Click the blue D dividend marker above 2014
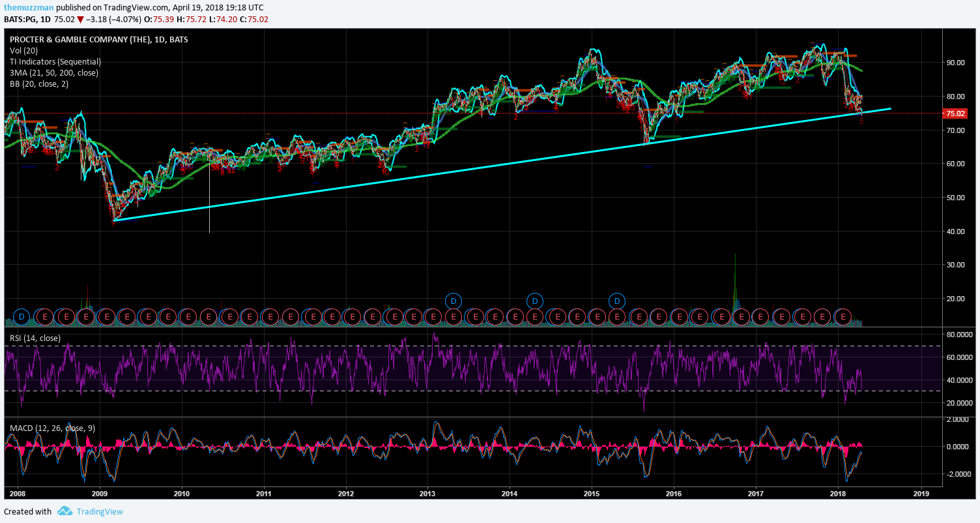The width and height of the screenshot is (980, 523). [x=534, y=301]
